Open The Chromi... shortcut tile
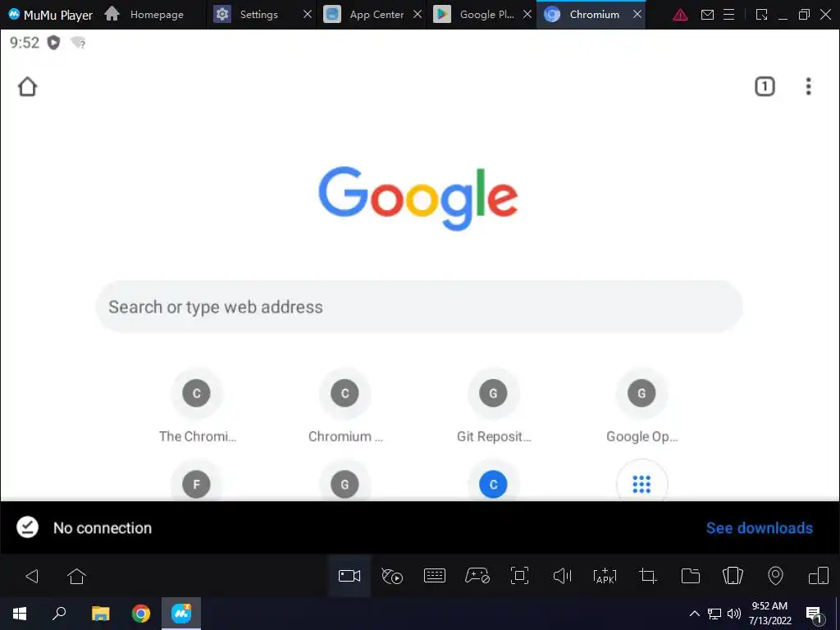Viewport: 840px width, 630px height. pos(197,406)
